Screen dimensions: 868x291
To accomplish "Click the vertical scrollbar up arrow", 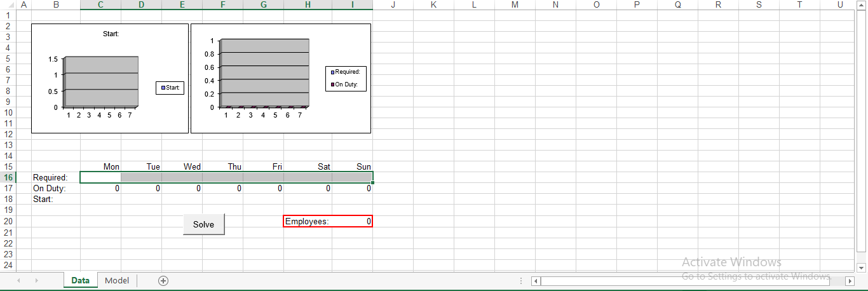I will pos(862,4).
